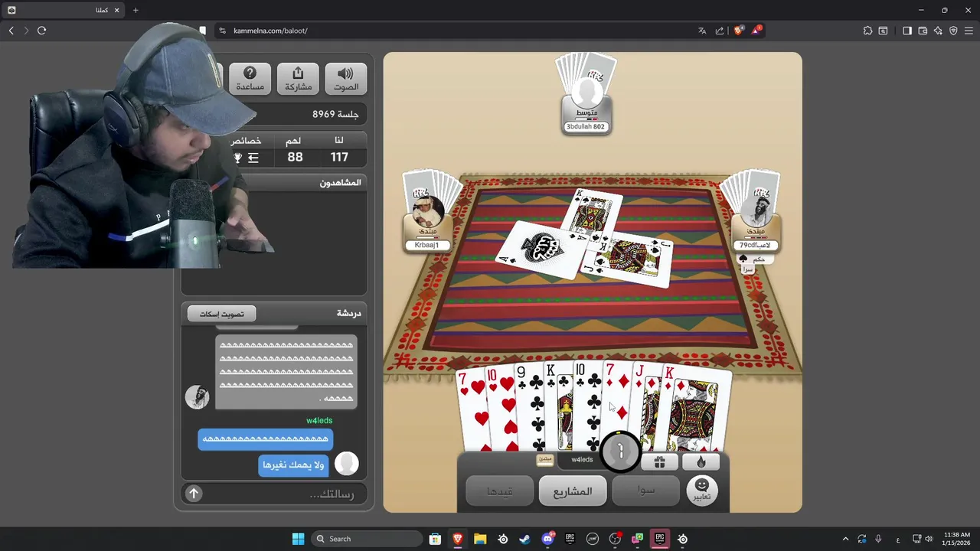This screenshot has height=551, width=980.
Task: Open Brave VPN shield icon
Action: (953, 31)
